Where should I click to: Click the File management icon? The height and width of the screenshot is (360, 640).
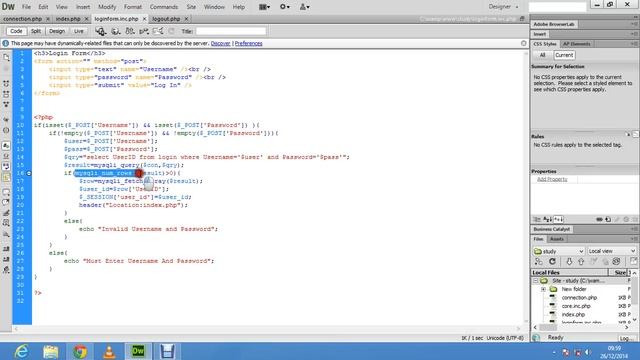point(130,31)
